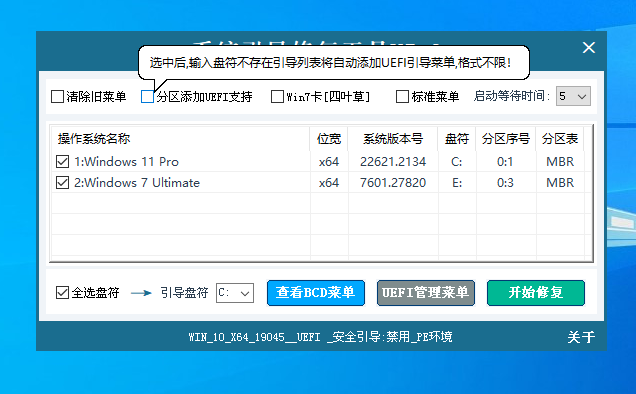The height and width of the screenshot is (394, 636).
Task: Click version cell 7601.27820
Action: [393, 183]
